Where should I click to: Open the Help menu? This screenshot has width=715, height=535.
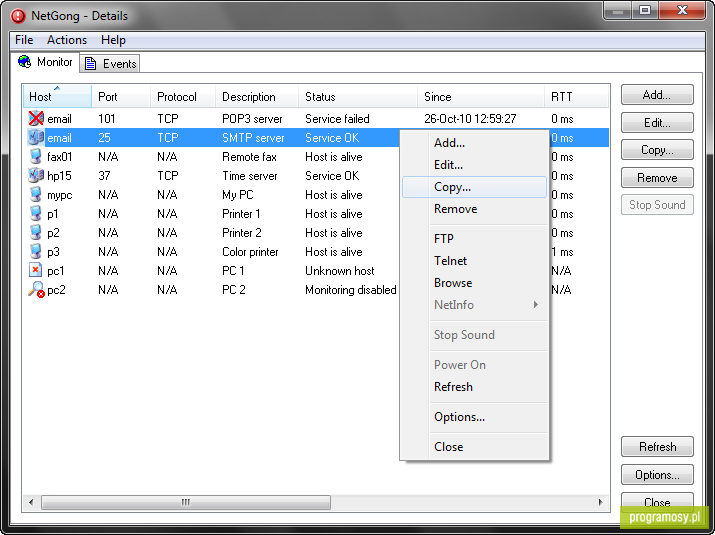(113, 40)
